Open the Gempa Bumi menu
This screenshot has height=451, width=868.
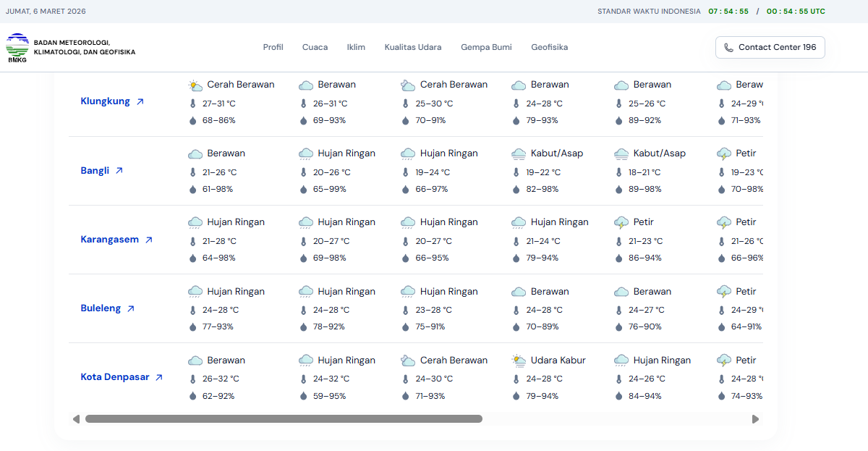486,48
